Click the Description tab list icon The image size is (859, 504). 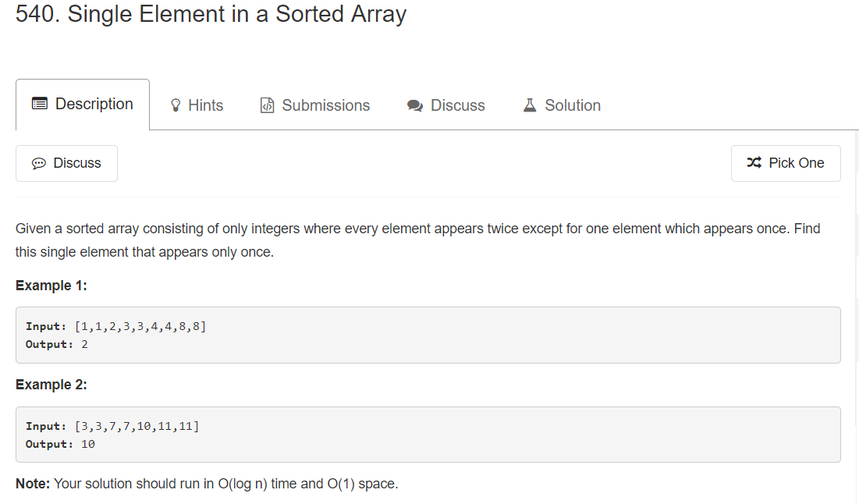(x=40, y=104)
